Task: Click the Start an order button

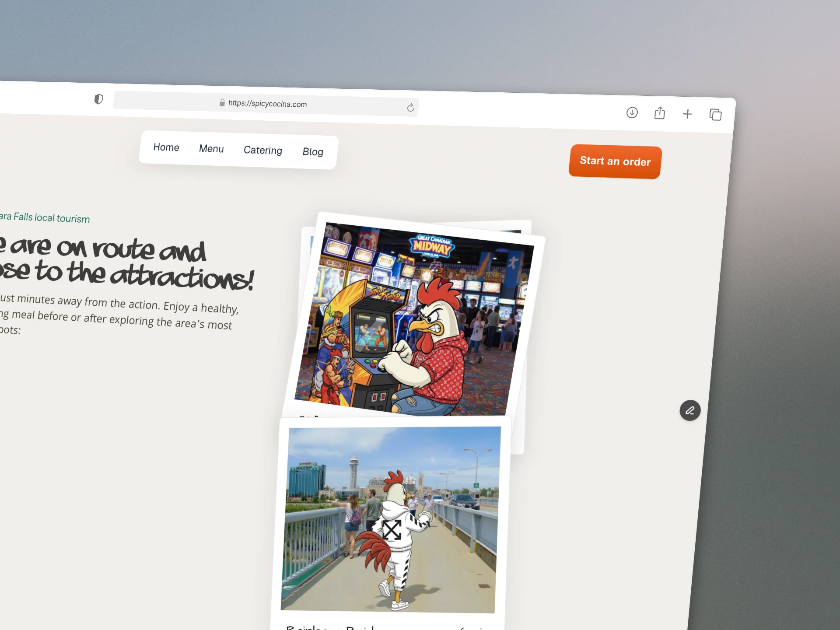Action: 615,161
